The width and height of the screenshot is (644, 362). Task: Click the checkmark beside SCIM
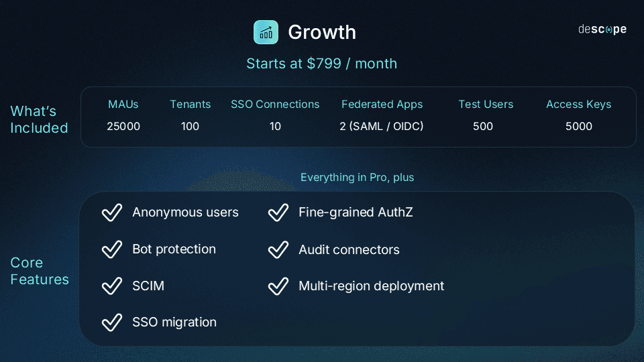pyautogui.click(x=112, y=286)
